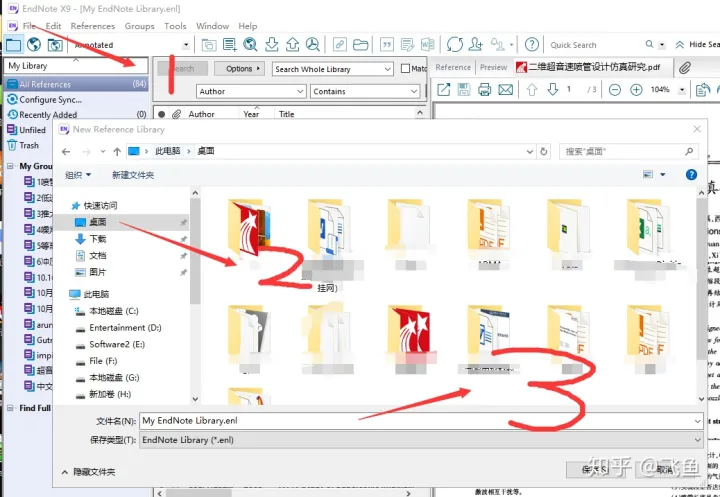Zoom in PDF with plus icon
Viewport: 720px width, 497px height.
636,90
